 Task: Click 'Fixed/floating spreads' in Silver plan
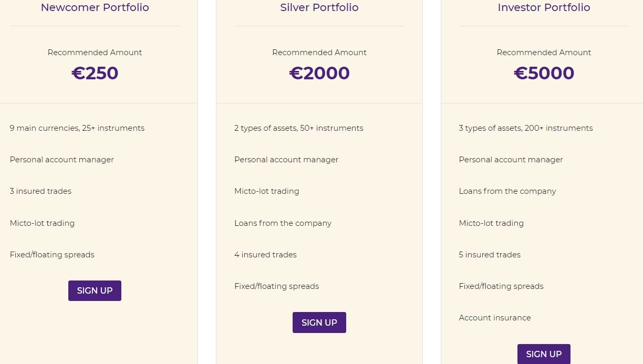[277, 286]
